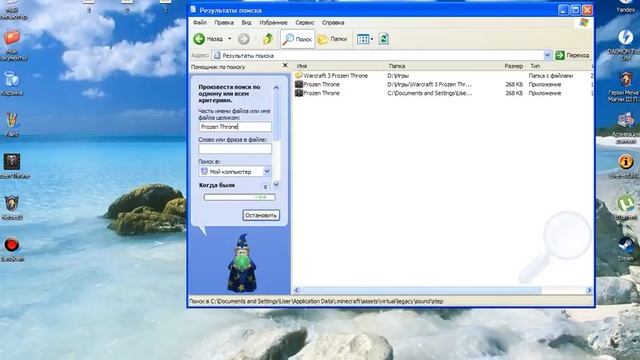Select the Warcraft 3 Frozen Throne folder result
This screenshot has width=640, height=360.
coord(336,76)
